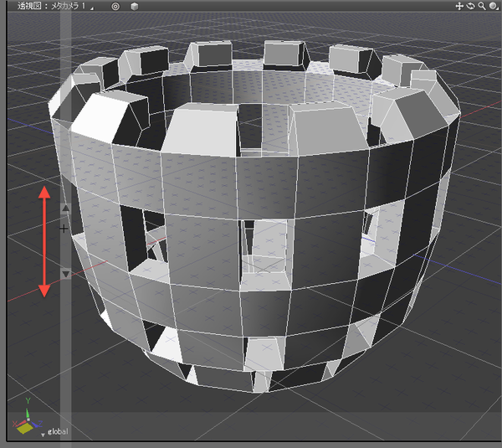Click the rightmost icon in the viewport header
Screen dimensions: 502x448
pos(493,6)
